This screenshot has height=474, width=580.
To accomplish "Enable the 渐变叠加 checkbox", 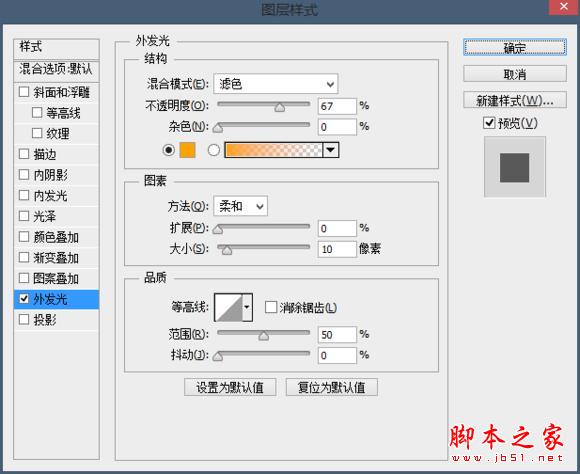I will click(x=24, y=257).
